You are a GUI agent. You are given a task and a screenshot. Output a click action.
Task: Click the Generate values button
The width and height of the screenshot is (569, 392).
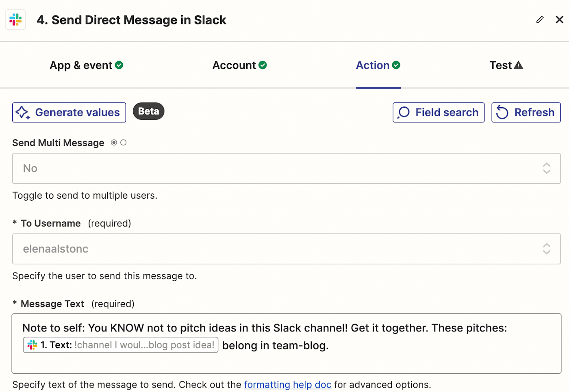coord(69,113)
